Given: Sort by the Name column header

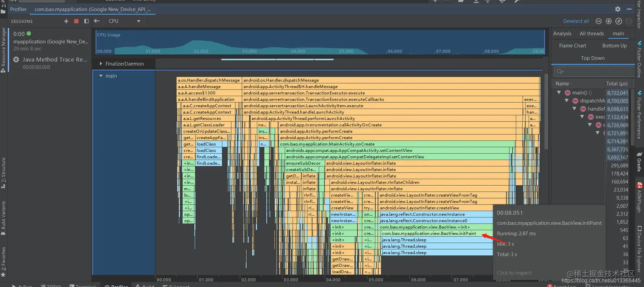Looking at the screenshot, I should click(x=562, y=83).
